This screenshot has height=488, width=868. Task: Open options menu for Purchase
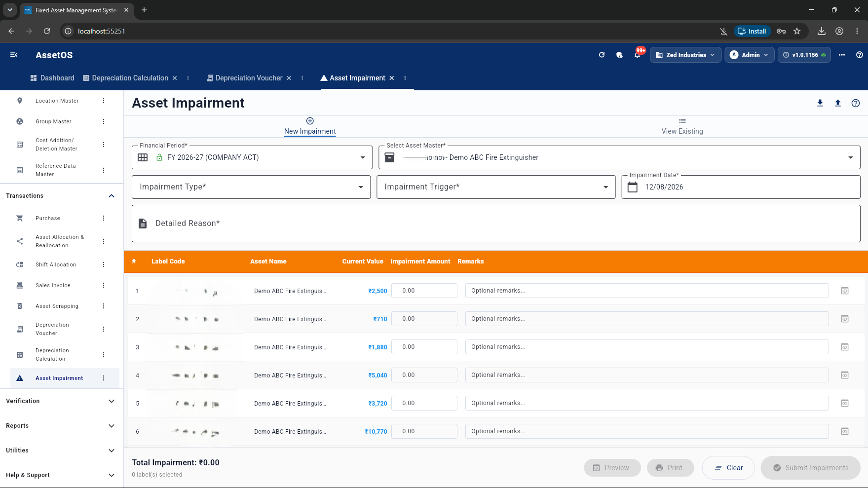(104, 218)
